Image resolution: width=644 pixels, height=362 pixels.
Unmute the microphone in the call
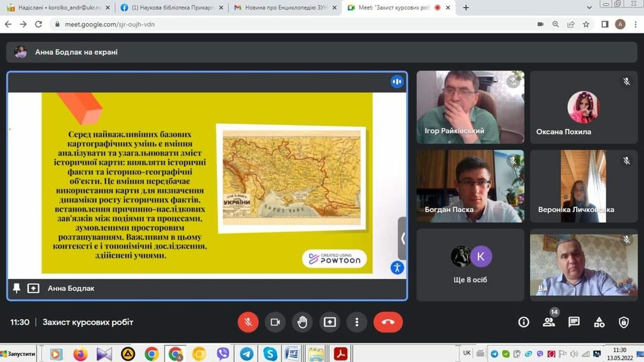click(x=248, y=322)
